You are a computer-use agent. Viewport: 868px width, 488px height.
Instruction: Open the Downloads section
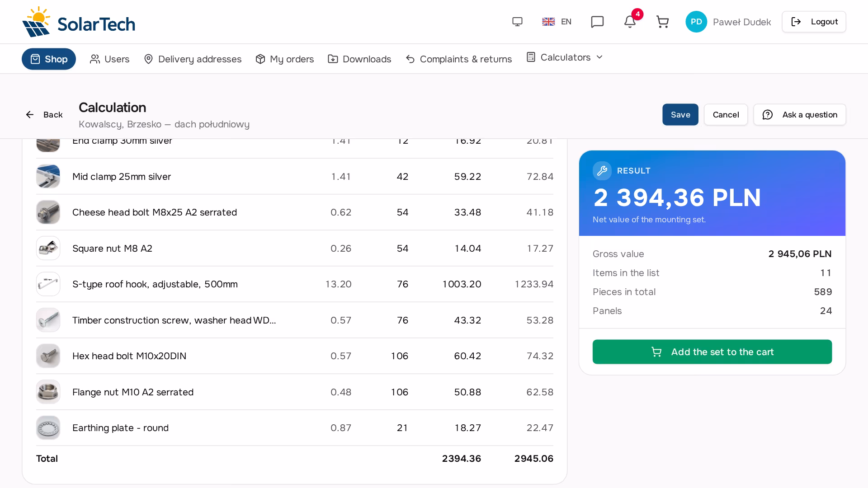pyautogui.click(x=359, y=59)
